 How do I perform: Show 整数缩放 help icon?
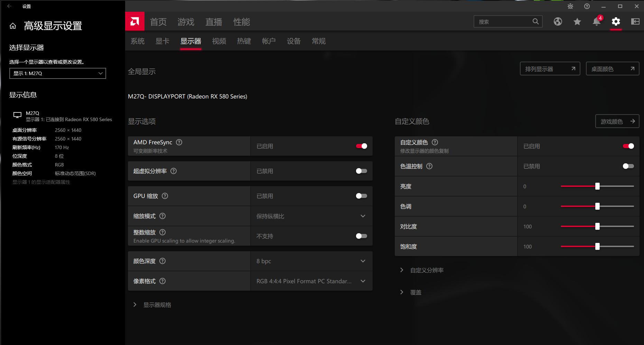(162, 232)
